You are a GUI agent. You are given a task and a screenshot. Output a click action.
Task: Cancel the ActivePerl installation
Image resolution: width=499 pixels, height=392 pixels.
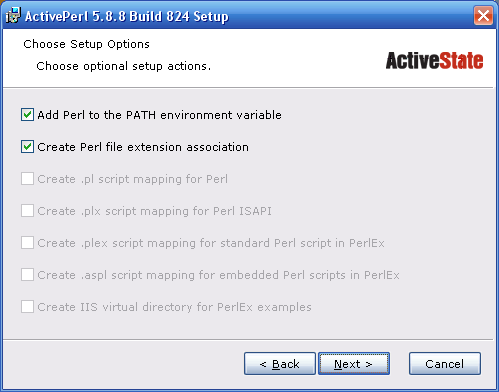click(445, 364)
